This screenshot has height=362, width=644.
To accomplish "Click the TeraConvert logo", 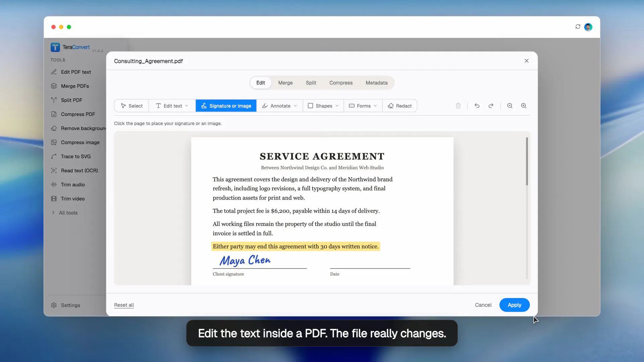I will click(x=70, y=47).
